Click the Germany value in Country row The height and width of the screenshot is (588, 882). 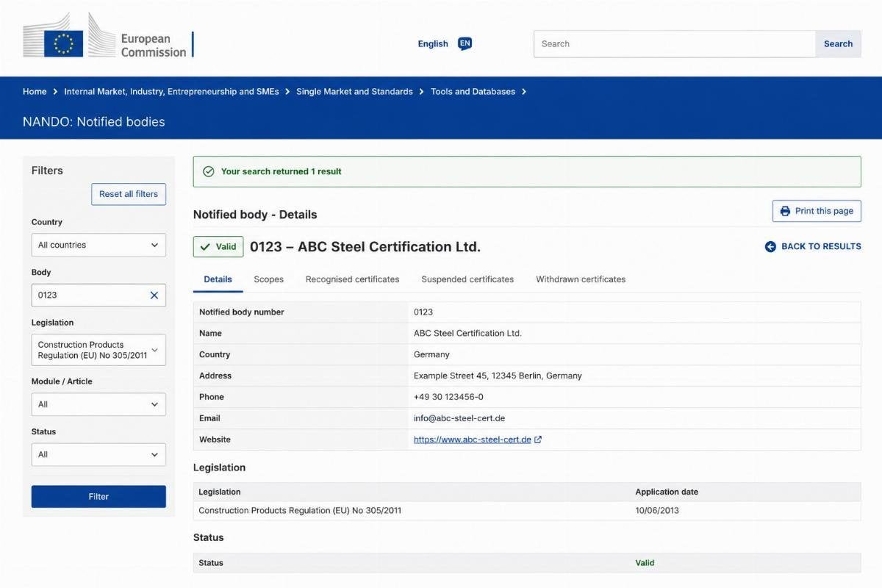click(431, 354)
